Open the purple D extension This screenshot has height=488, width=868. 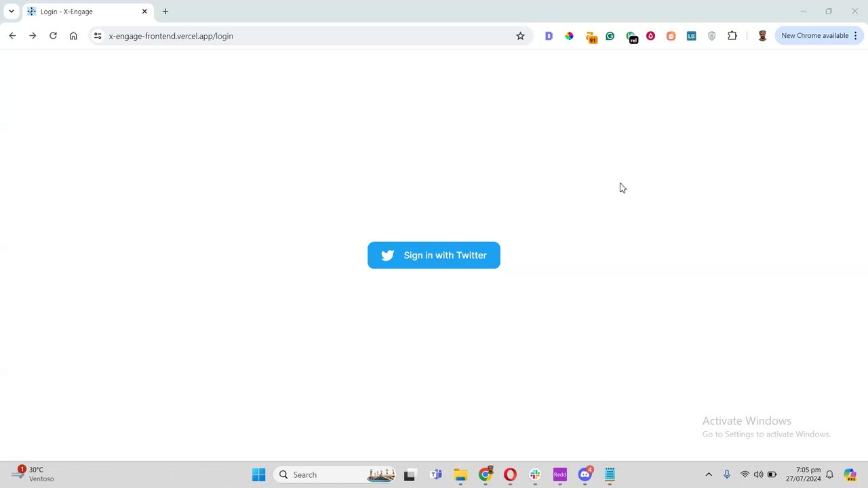coord(549,36)
